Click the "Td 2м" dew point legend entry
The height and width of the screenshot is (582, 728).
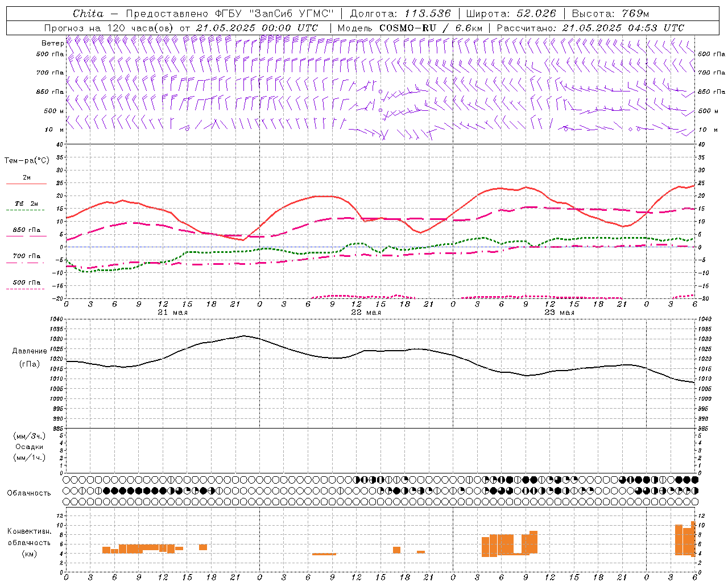click(26, 203)
